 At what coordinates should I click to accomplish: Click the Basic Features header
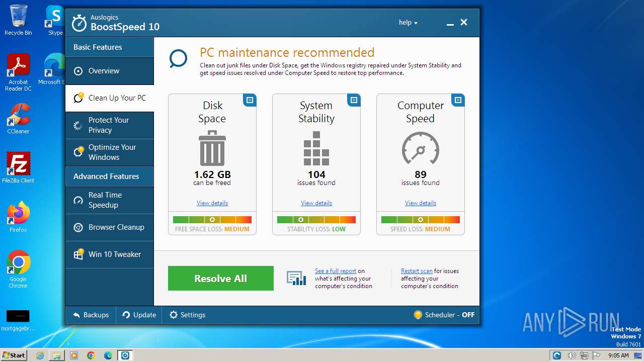click(109, 47)
